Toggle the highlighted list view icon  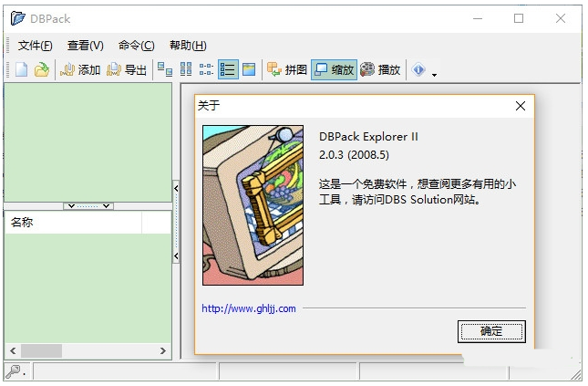point(228,69)
